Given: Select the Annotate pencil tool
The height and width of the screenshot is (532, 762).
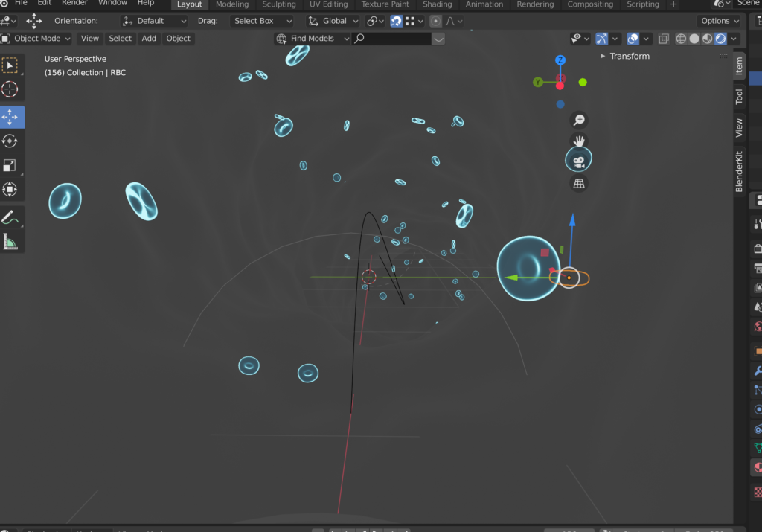Looking at the screenshot, I should click(x=10, y=217).
